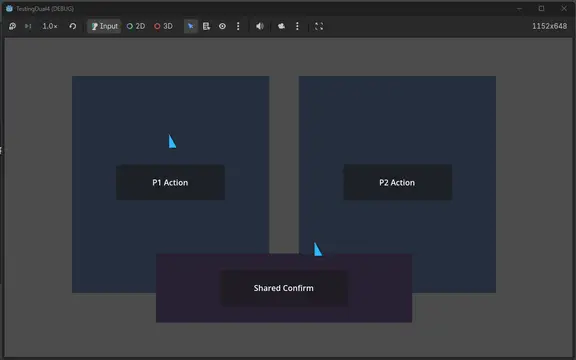Click the fullscreen expand icon
Viewport: 576px width, 360px height.
319,26
